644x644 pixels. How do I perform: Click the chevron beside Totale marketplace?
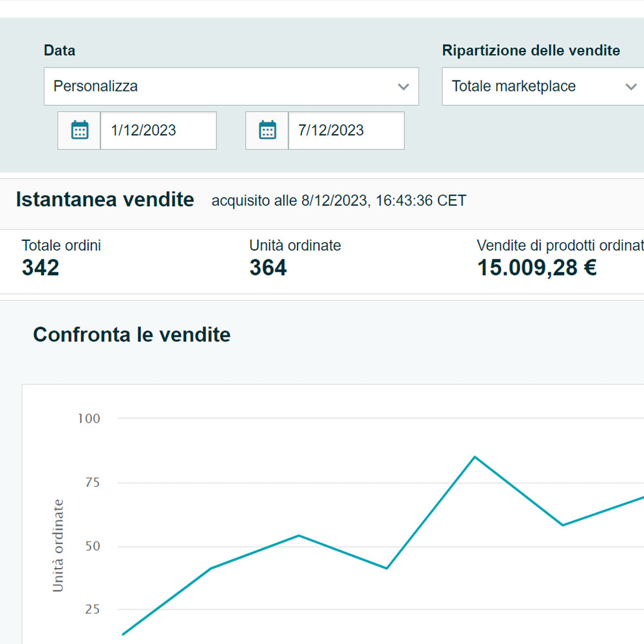631,87
